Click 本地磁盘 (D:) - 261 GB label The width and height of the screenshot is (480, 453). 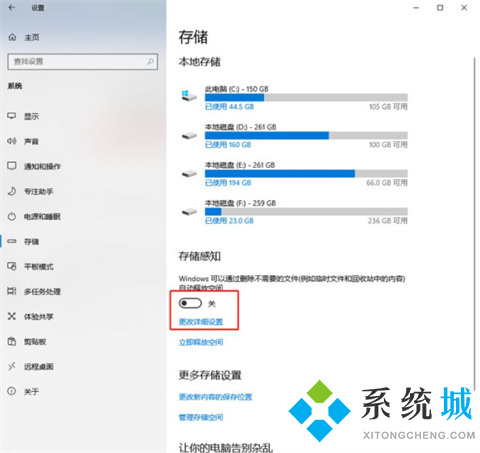240,127
